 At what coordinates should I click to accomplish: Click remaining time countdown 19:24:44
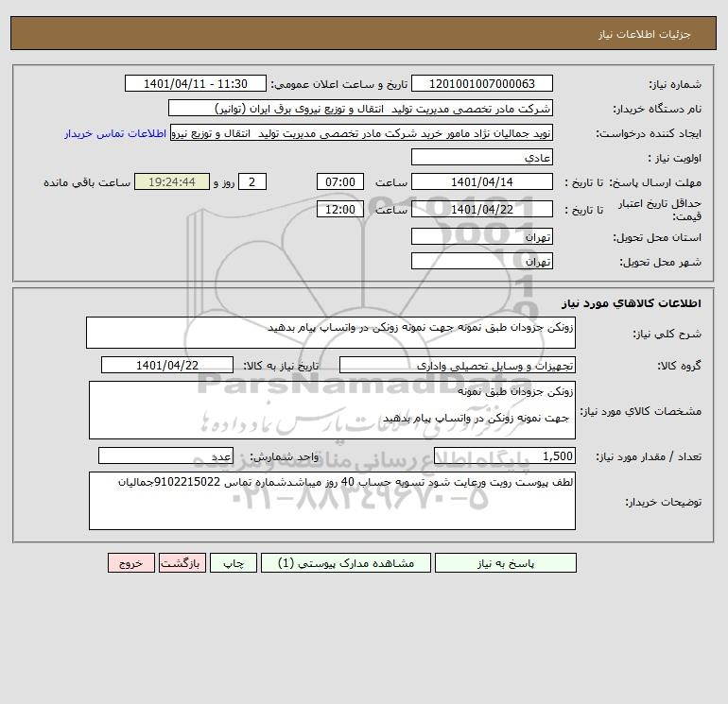coord(172,182)
